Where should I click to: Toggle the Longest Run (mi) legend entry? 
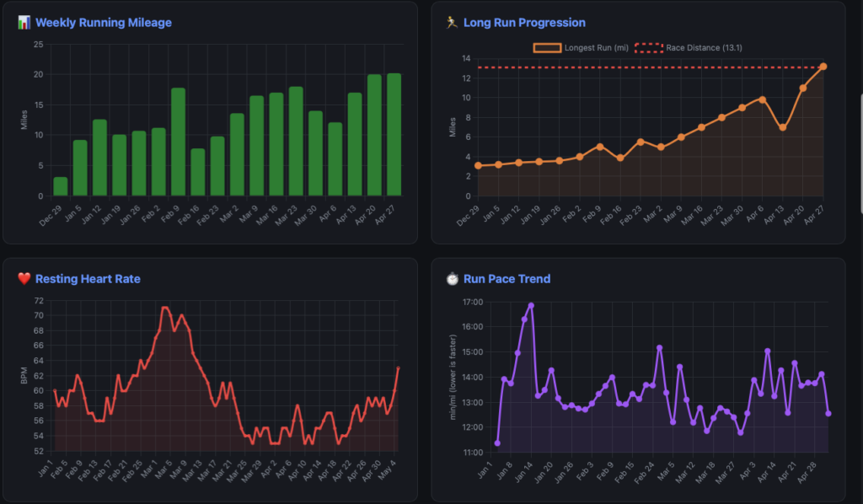pyautogui.click(x=581, y=48)
